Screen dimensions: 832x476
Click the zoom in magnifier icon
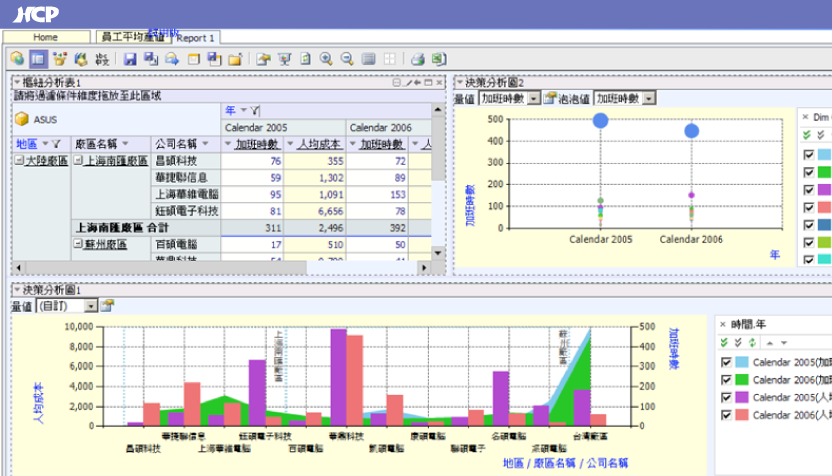pos(328,59)
